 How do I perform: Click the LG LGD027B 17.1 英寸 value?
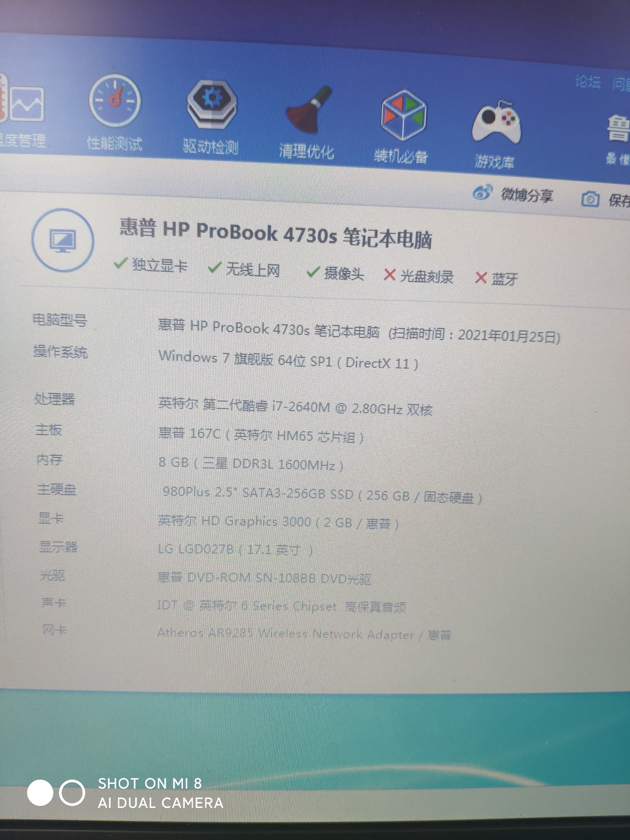[235, 550]
